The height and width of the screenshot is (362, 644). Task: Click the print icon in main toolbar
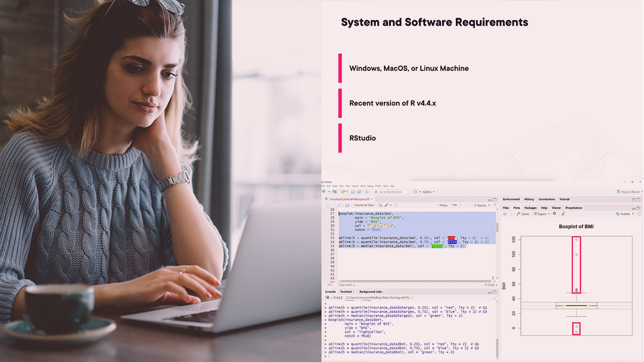click(x=367, y=192)
